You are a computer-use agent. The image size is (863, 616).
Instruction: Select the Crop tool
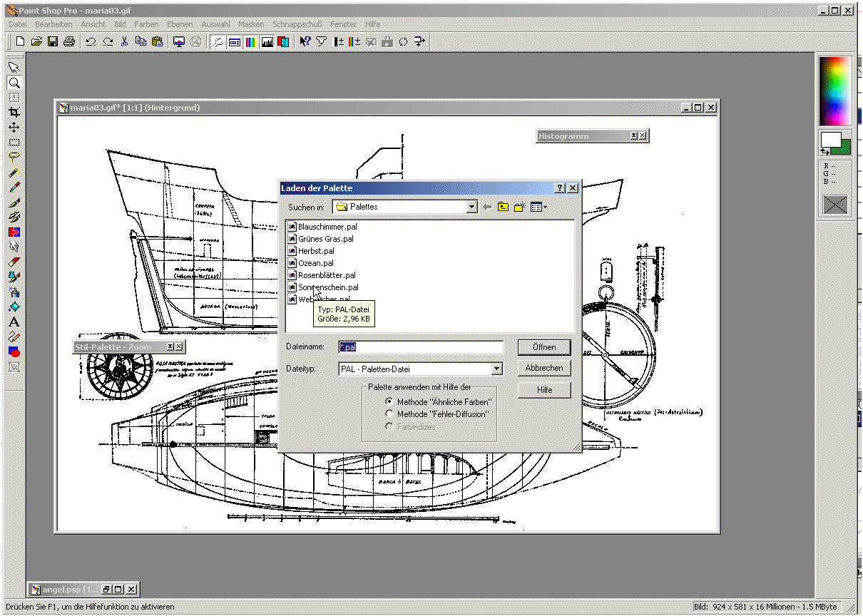click(14, 113)
